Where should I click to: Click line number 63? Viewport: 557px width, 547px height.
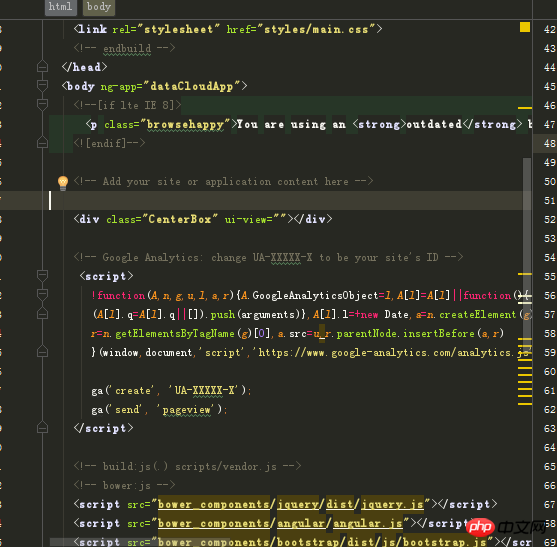(549, 428)
